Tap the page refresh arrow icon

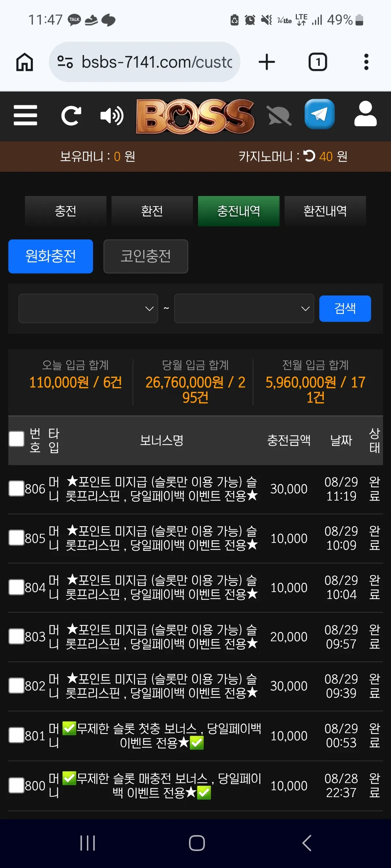point(71,116)
